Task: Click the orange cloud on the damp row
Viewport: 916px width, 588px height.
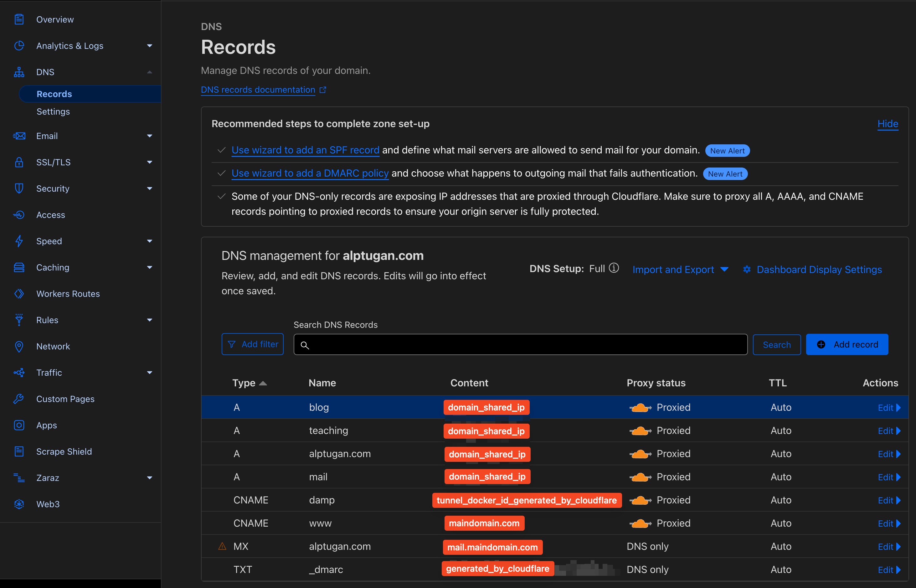Action: [x=641, y=500]
